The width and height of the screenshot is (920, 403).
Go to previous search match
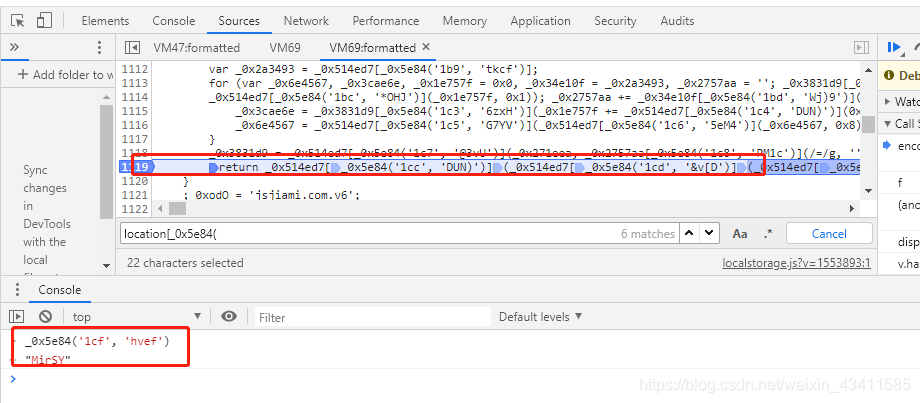(690, 233)
